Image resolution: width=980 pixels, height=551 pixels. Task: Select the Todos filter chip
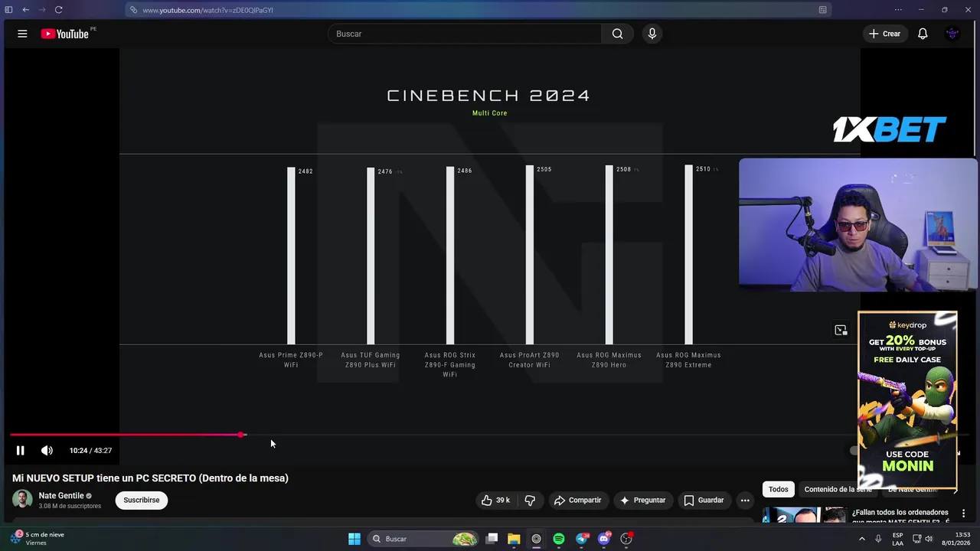(x=778, y=490)
